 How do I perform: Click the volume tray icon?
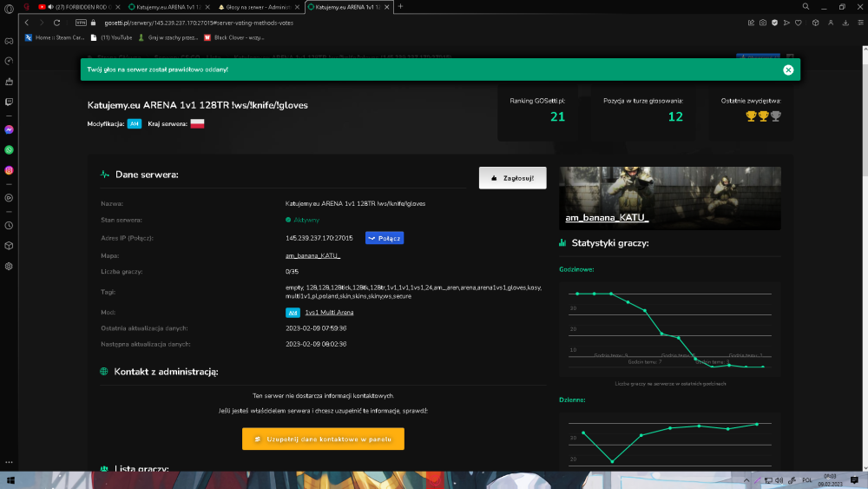tap(779, 480)
